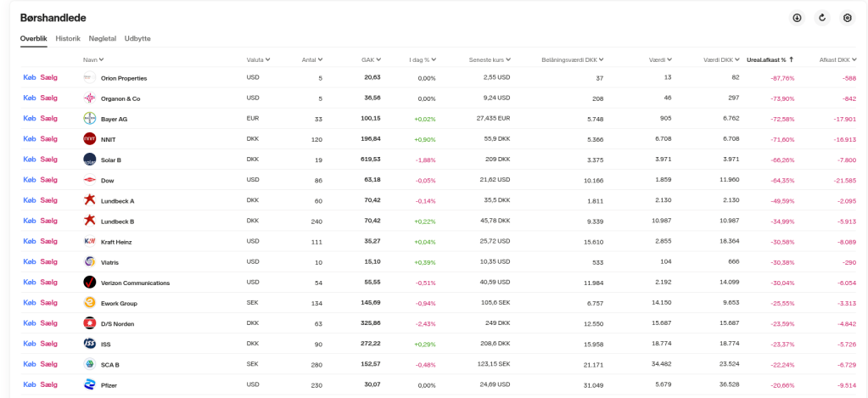Expand the Valuta column dropdown
Viewport: 868px width, 398px height.
pos(258,59)
